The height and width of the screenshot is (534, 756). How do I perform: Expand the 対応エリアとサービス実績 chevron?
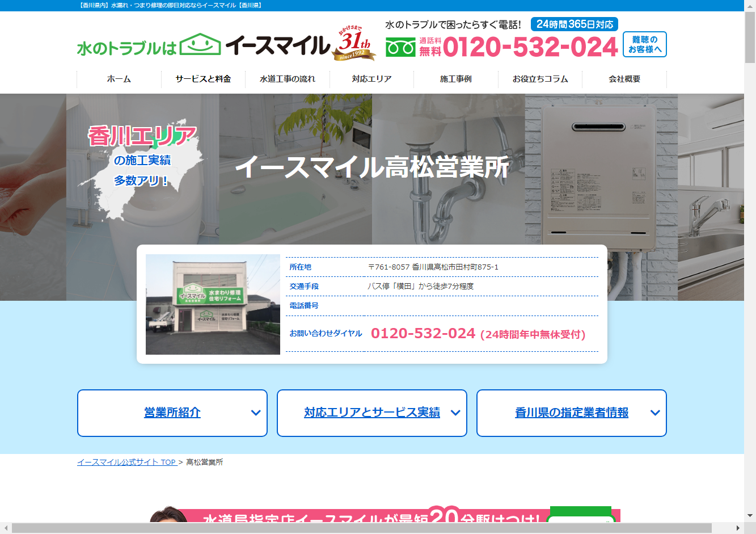click(x=455, y=413)
